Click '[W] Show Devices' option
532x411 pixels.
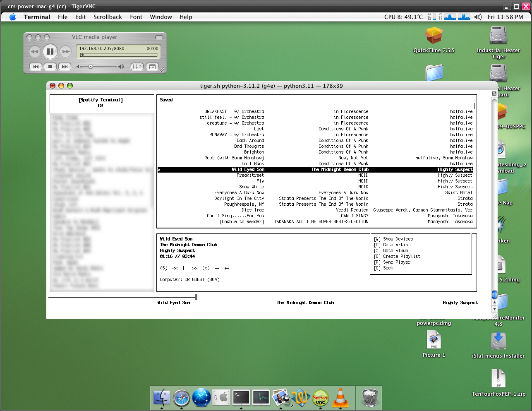click(x=393, y=239)
